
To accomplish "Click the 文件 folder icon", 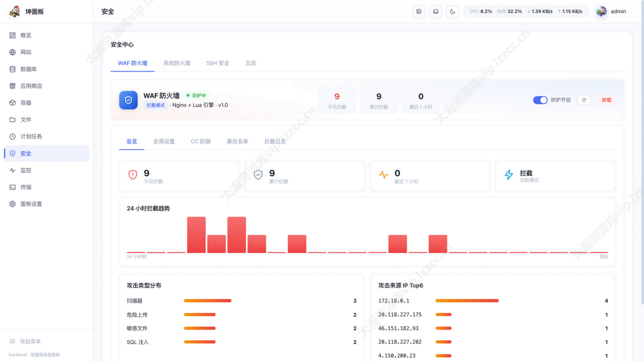I will (x=12, y=120).
